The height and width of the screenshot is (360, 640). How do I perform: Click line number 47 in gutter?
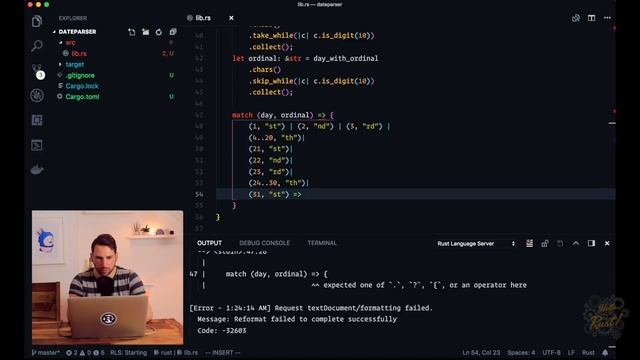coord(199,115)
